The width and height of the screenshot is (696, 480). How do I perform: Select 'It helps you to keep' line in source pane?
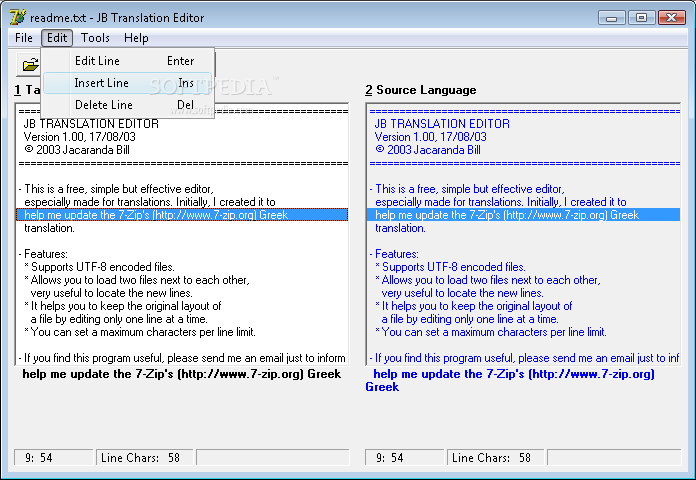474,306
